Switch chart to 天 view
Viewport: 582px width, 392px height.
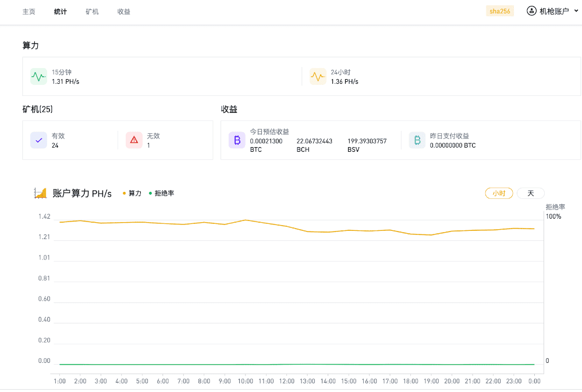click(530, 193)
